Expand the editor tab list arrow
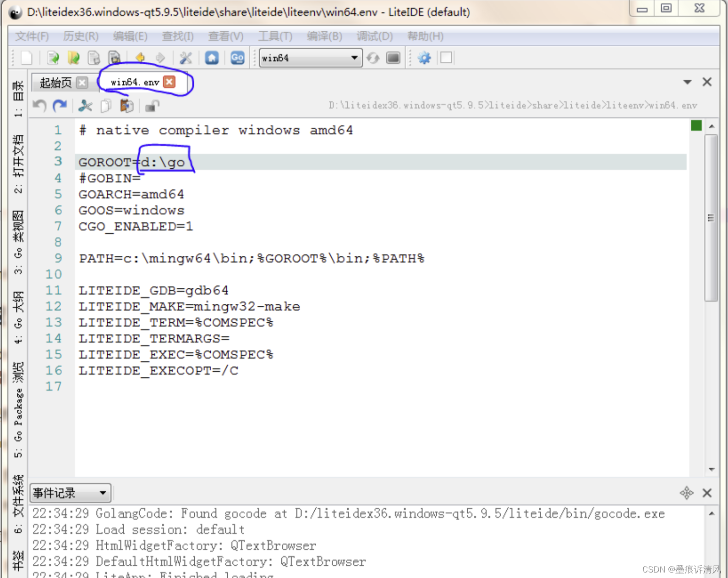This screenshot has width=728, height=578. (x=687, y=82)
